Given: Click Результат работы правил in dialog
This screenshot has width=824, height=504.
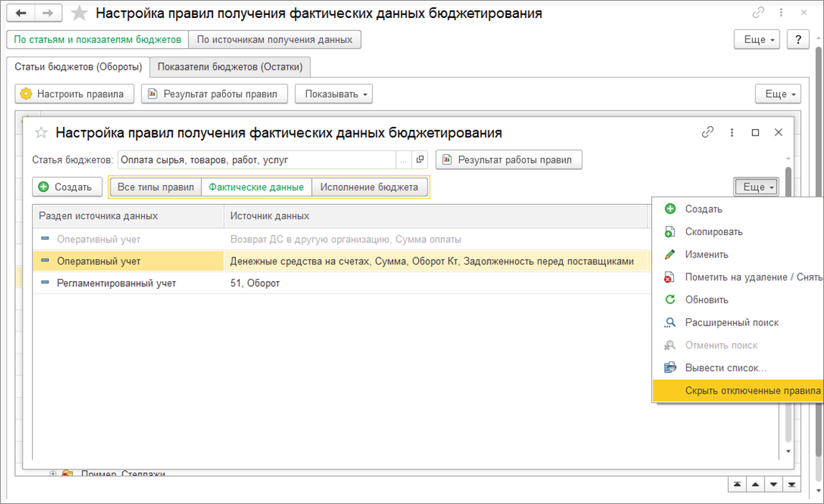Looking at the screenshot, I should 508,160.
